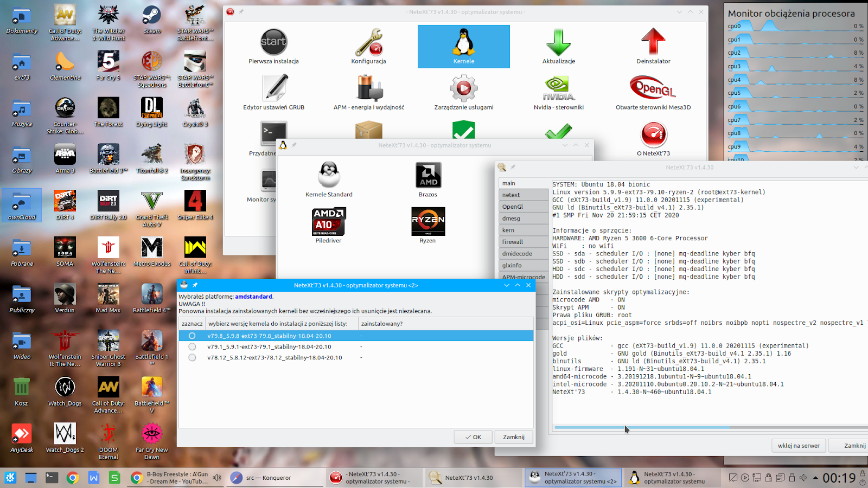Switch to the kern tab

tap(524, 230)
